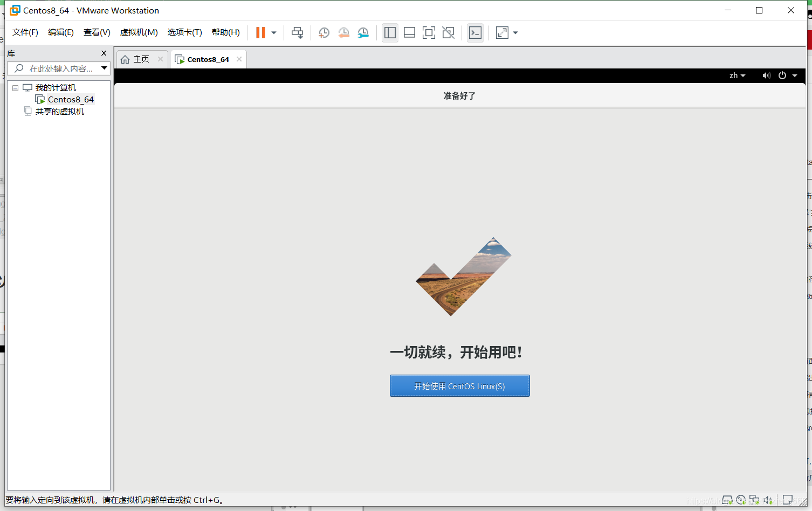
Task: Open the snapshot manager
Action: pos(363,33)
